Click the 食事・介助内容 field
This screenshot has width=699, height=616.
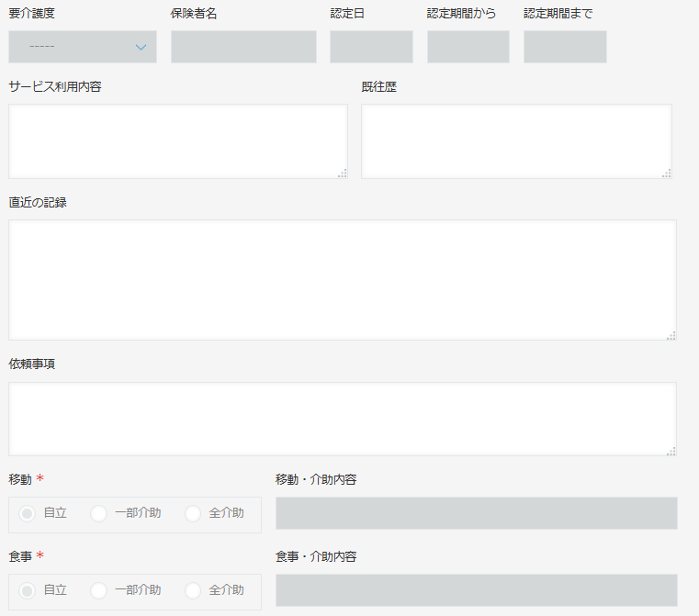pyautogui.click(x=476, y=590)
